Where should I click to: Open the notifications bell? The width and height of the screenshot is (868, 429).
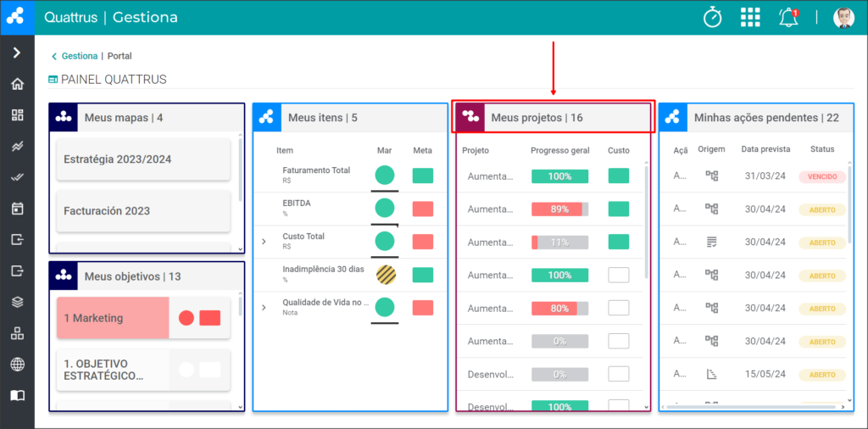click(788, 17)
